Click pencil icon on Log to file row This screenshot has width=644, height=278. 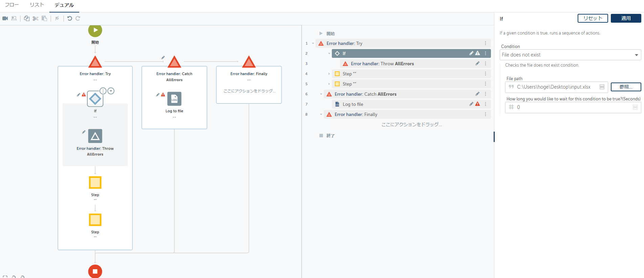(x=471, y=104)
